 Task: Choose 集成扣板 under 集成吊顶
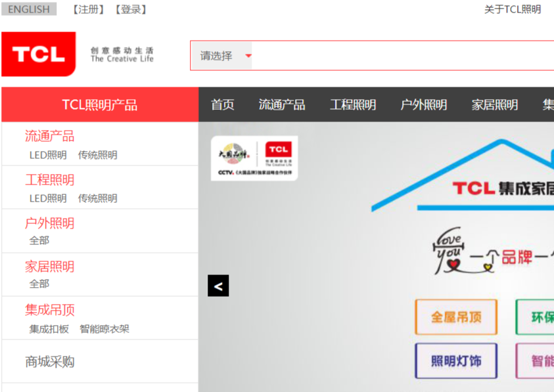click(49, 329)
